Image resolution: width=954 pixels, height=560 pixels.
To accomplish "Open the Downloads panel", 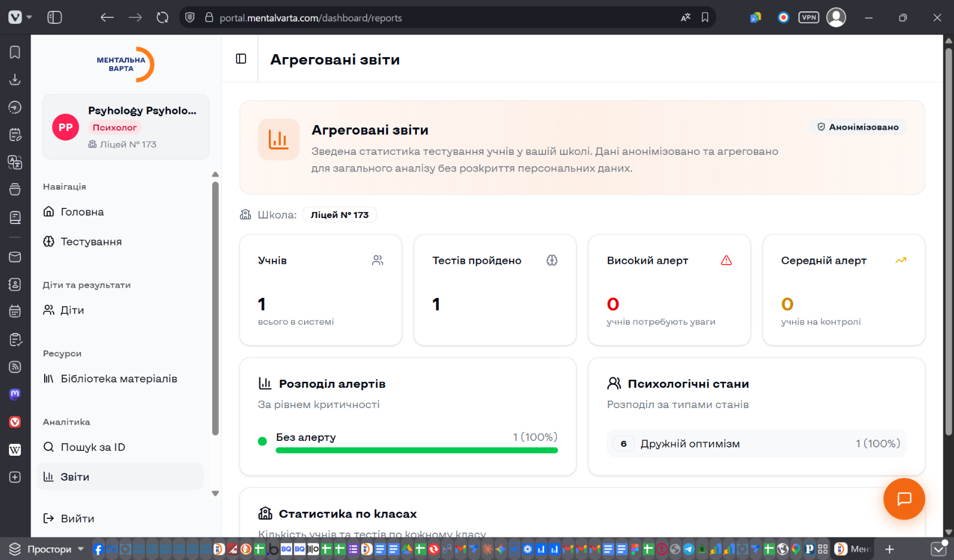I will click(15, 79).
